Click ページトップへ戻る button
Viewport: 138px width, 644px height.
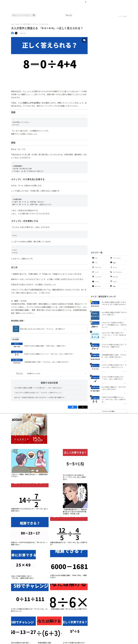point(109,411)
